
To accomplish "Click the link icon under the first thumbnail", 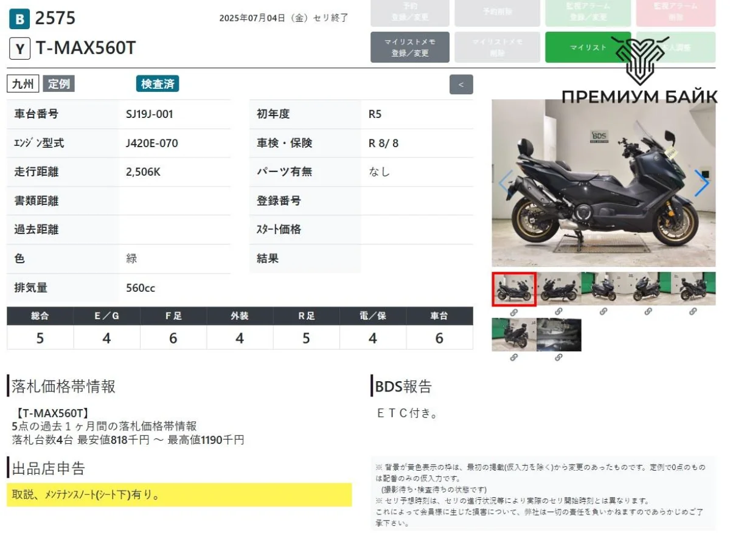I will (x=513, y=312).
